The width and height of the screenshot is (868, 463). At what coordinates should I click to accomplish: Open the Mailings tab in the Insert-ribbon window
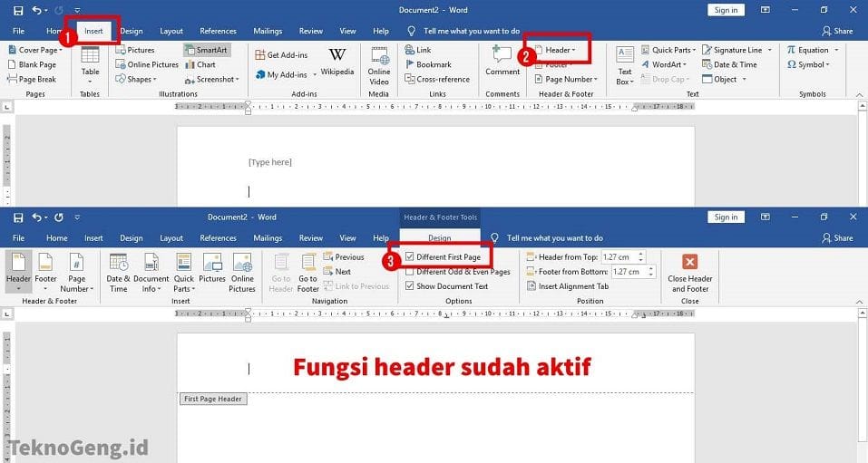click(x=268, y=31)
